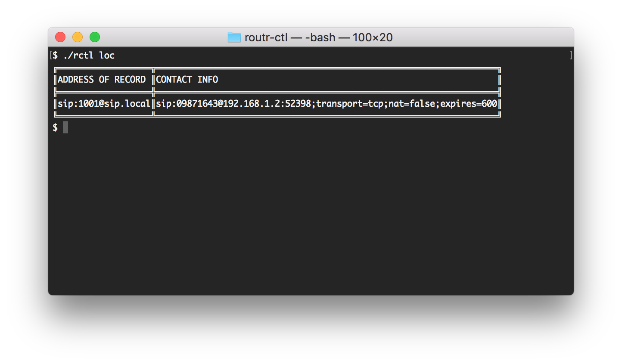Click the yellow minimize window button
Image resolution: width=622 pixels, height=364 pixels.
78,37
